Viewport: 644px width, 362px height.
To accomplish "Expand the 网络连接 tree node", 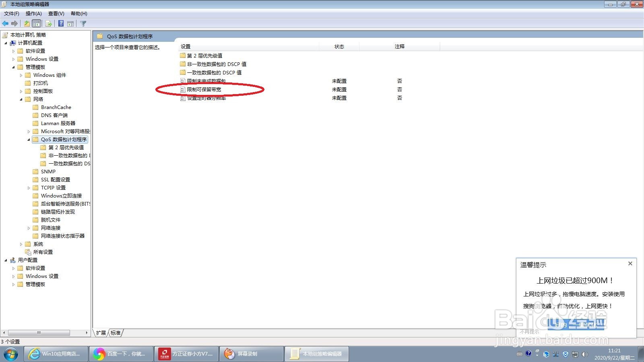I will pyautogui.click(x=29, y=228).
